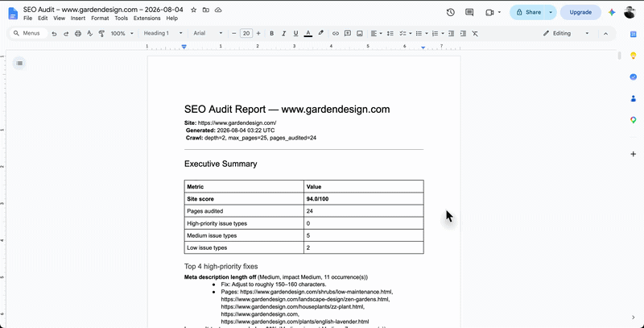Open the File menu
Image resolution: width=644 pixels, height=328 pixels.
[x=27, y=19]
